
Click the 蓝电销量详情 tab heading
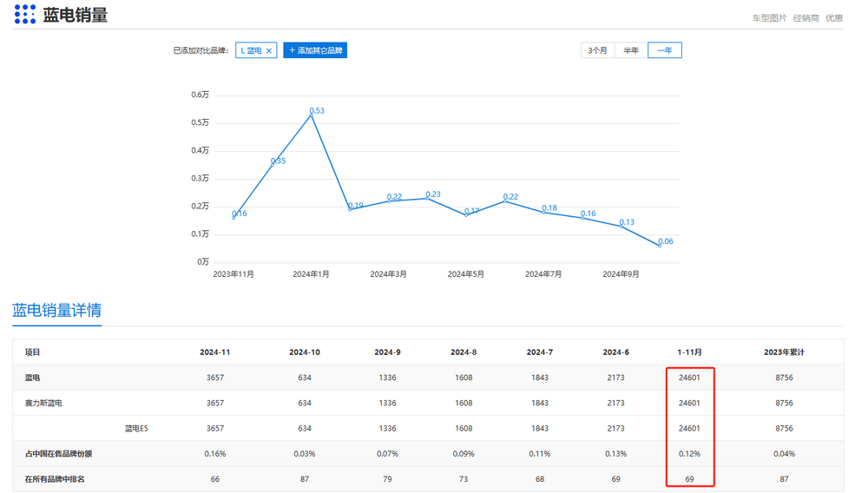(57, 311)
